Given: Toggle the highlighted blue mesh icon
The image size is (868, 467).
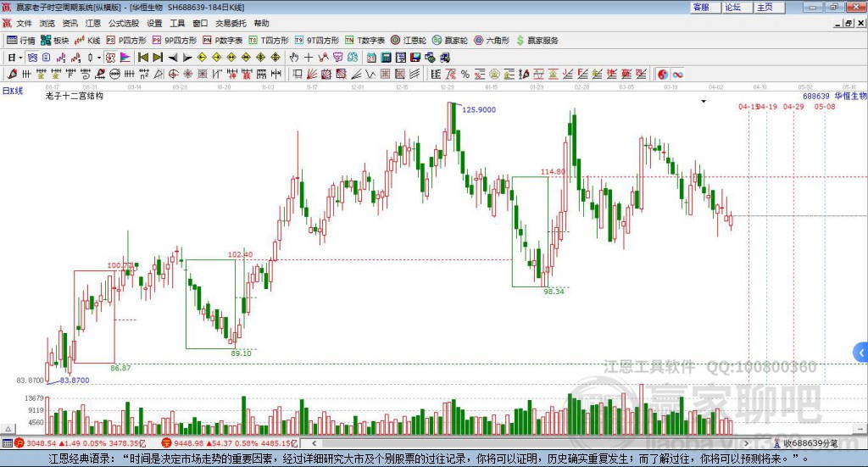Looking at the screenshot, I should [x=32, y=57].
